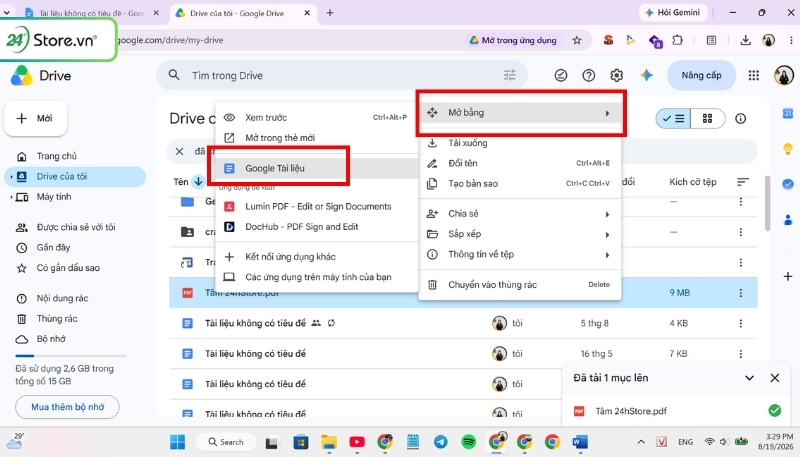800x457 pixels.
Task: Open the Chrome downloads icon
Action: coord(745,40)
